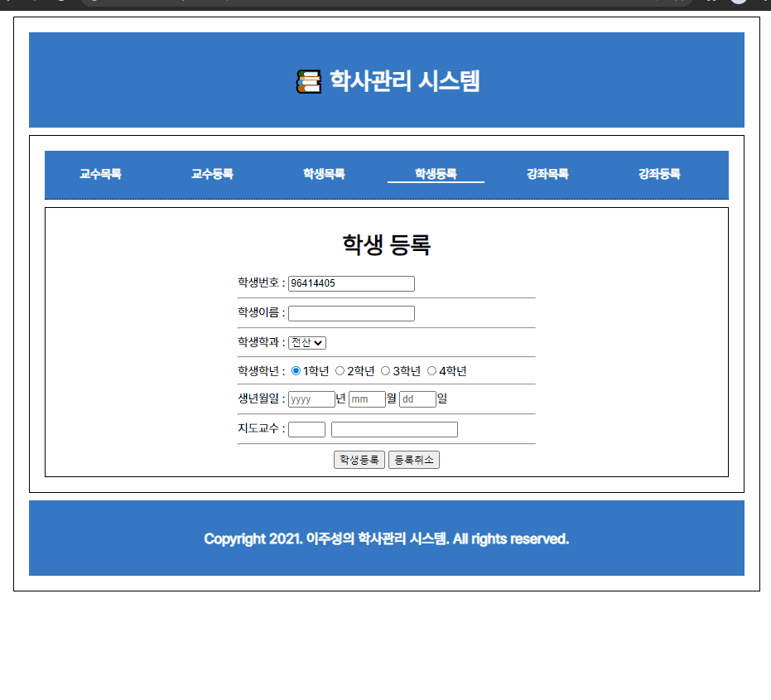771x700 pixels.
Task: Choose the 2학년 radio button
Action: pos(340,371)
